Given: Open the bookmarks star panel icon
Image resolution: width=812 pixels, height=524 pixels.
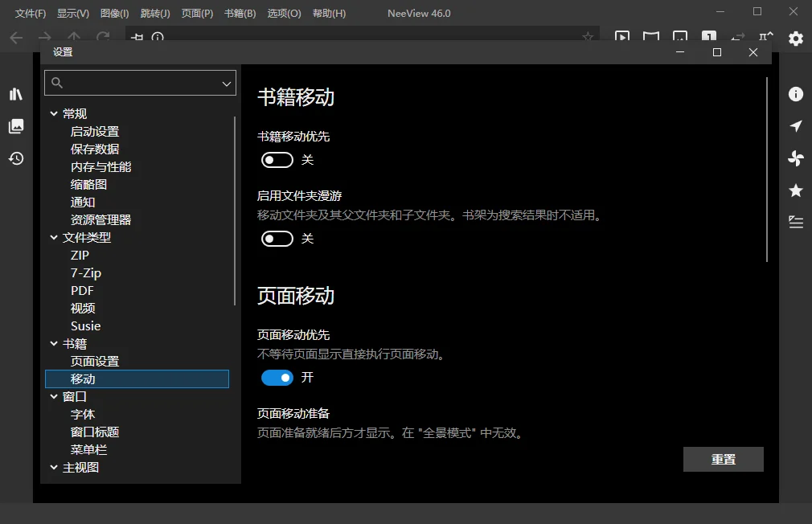Looking at the screenshot, I should 795,190.
